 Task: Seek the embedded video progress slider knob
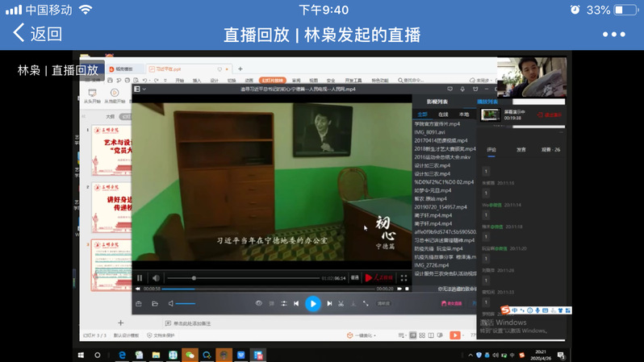coord(194,278)
